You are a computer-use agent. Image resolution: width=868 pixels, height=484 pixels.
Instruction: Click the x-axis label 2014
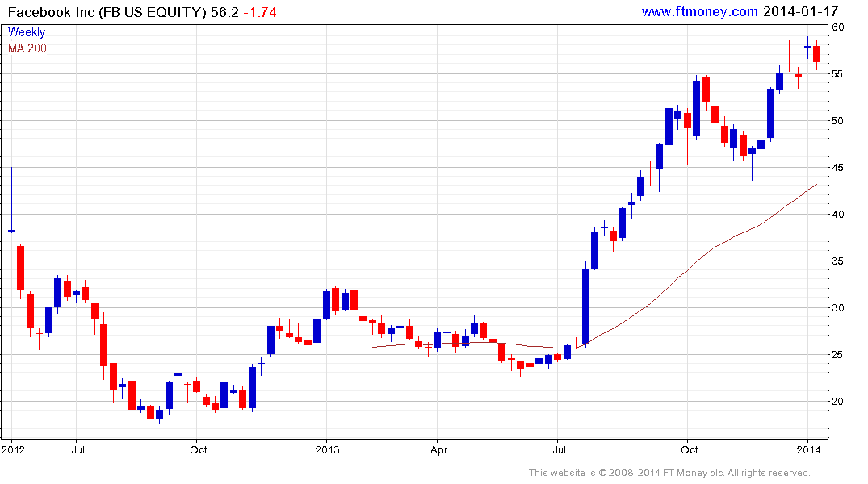tap(809, 449)
